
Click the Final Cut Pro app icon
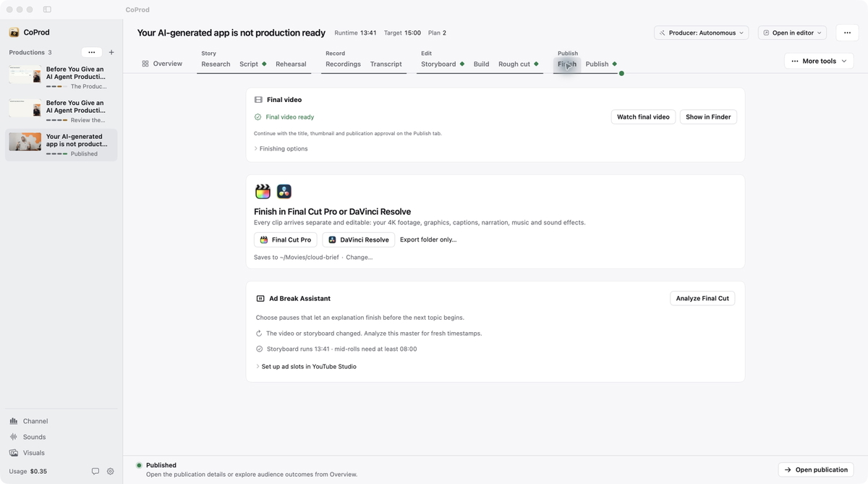point(263,191)
